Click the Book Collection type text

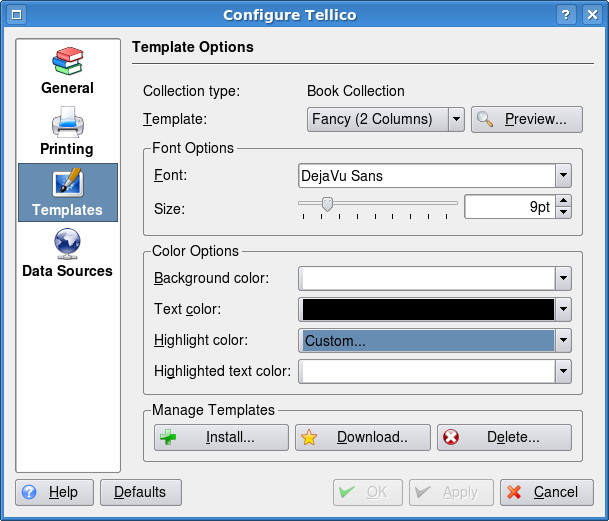[x=355, y=91]
